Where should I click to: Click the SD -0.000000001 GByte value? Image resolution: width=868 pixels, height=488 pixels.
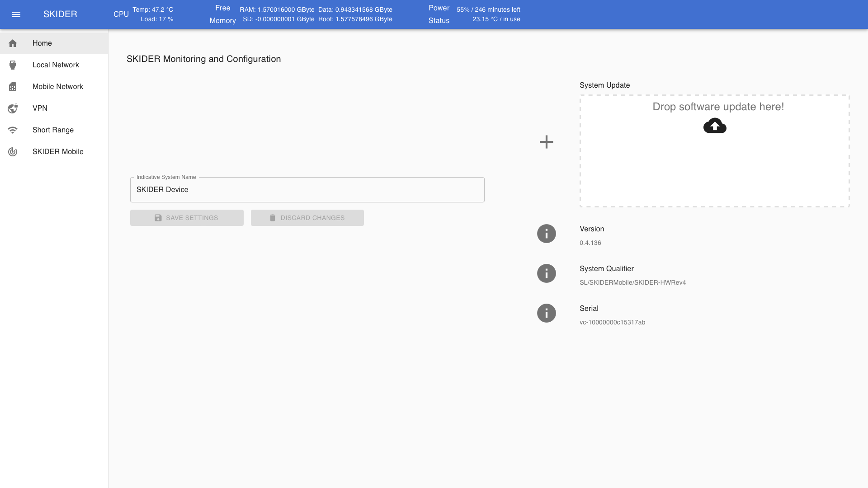[x=278, y=19]
